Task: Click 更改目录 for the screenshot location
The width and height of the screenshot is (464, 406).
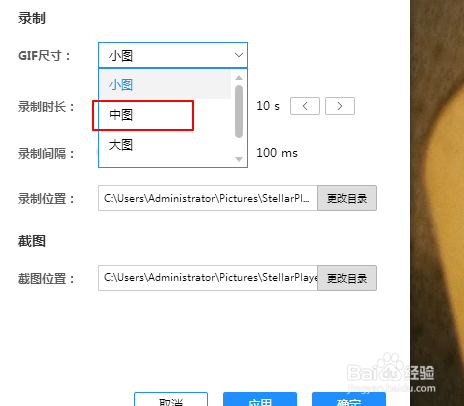Action: pos(347,278)
